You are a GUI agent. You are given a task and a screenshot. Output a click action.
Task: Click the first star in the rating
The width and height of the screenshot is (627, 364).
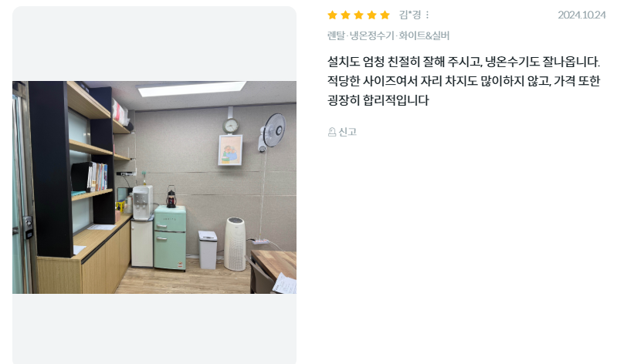pyautogui.click(x=332, y=15)
